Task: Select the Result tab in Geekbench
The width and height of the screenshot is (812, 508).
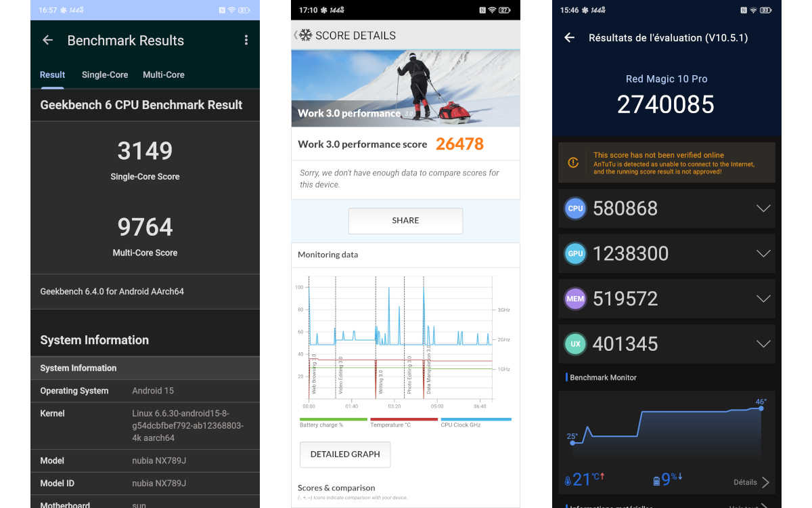Action: click(x=52, y=75)
